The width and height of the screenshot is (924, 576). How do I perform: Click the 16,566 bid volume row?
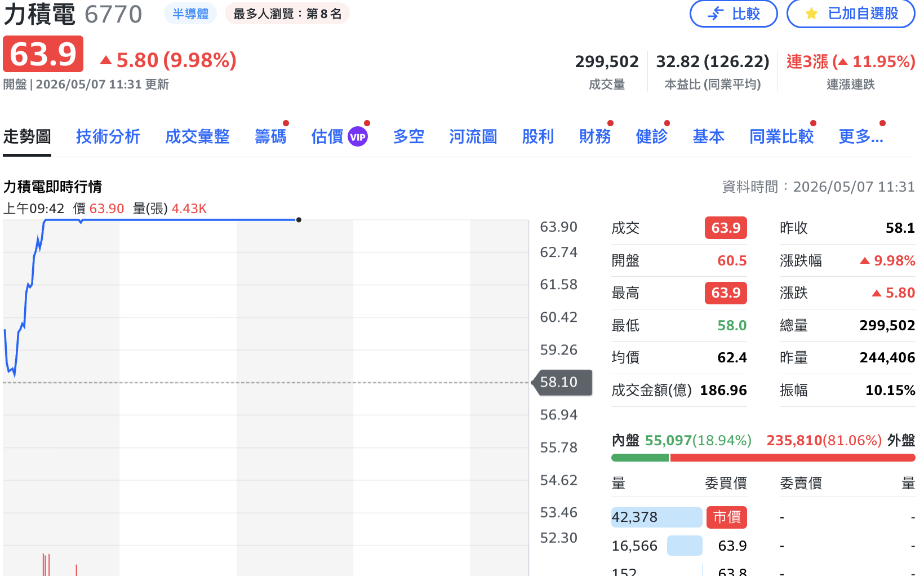tap(657, 546)
